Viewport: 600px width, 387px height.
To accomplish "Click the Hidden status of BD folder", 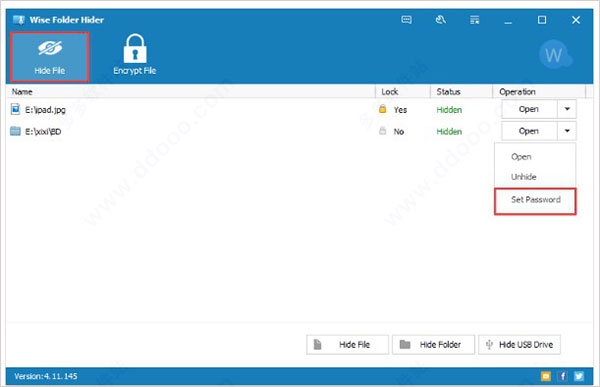I will [x=449, y=132].
